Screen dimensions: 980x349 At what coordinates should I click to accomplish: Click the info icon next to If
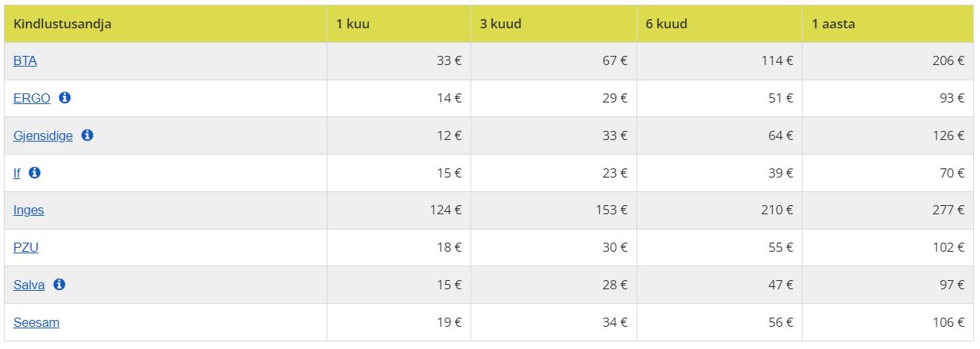pos(34,173)
